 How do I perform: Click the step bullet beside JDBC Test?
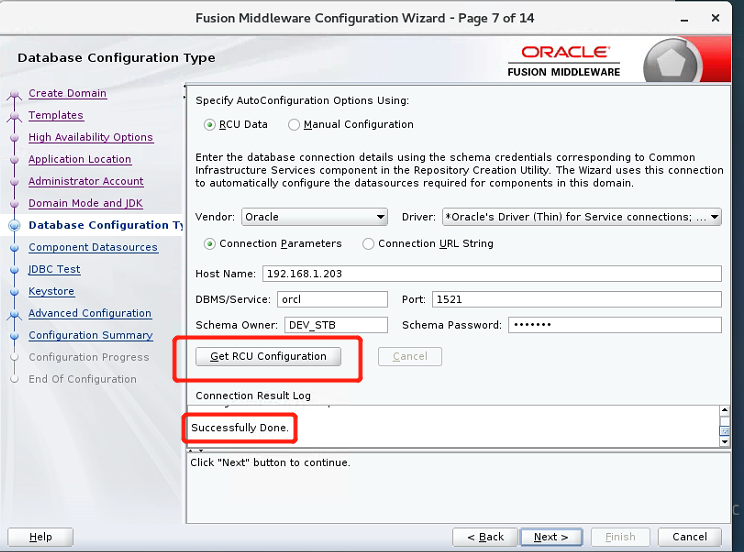(15, 269)
